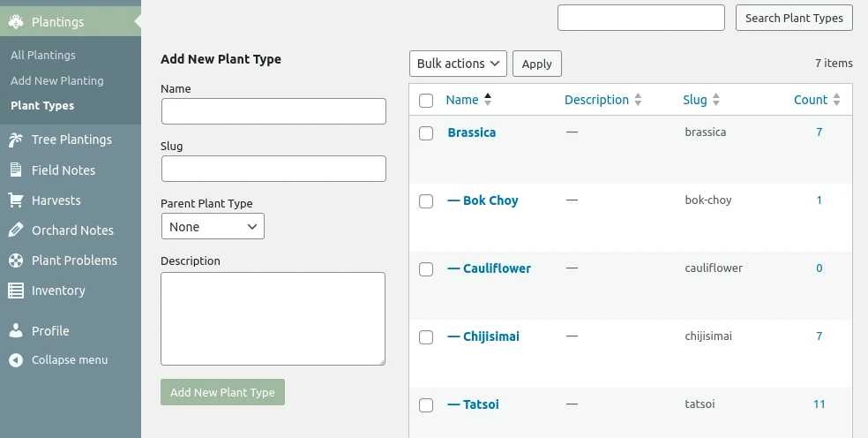The image size is (868, 438).
Task: Toggle the select-all checkbox in table header
Action: pos(426,101)
